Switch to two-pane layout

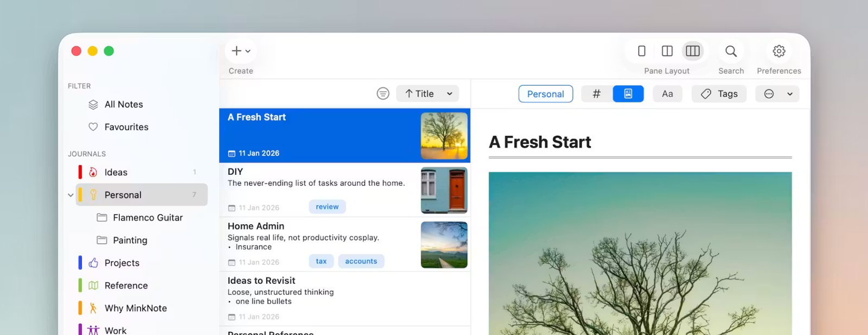pyautogui.click(x=667, y=51)
